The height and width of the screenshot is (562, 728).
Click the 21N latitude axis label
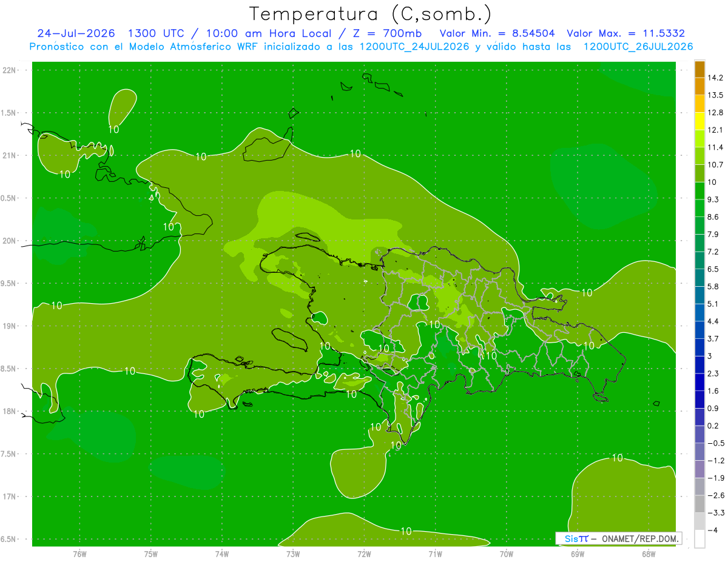click(x=9, y=155)
